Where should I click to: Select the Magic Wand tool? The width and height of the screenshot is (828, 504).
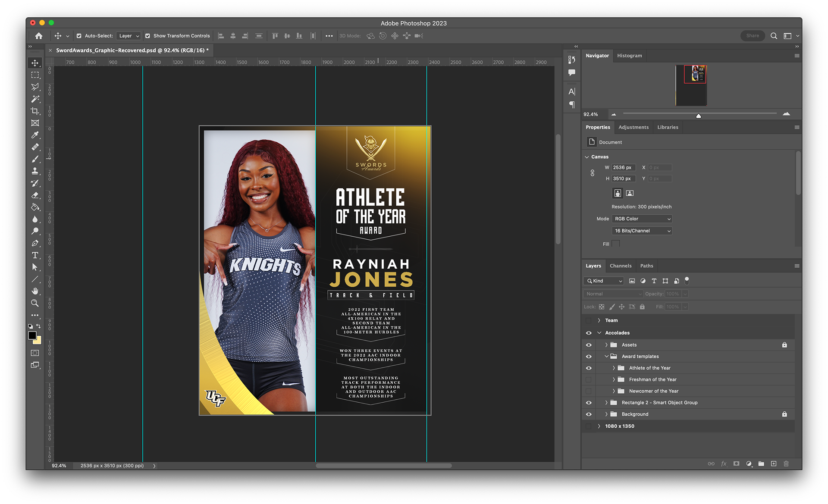(35, 99)
